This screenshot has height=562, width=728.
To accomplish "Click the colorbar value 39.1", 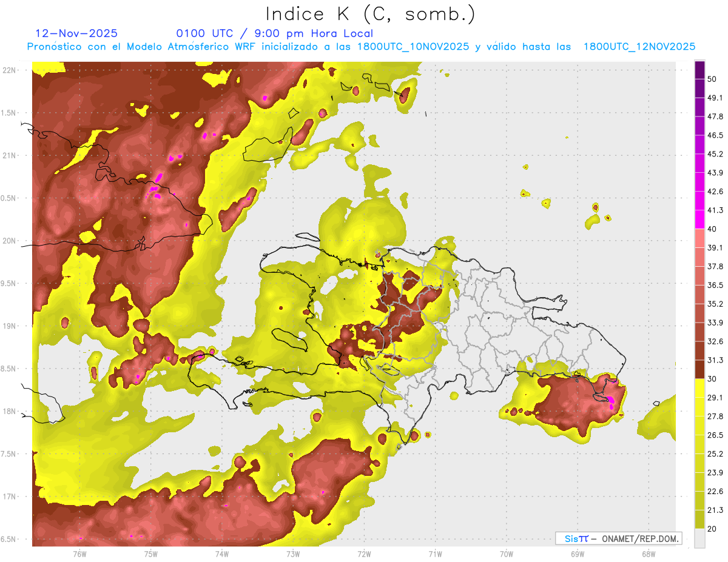I will (x=715, y=247).
